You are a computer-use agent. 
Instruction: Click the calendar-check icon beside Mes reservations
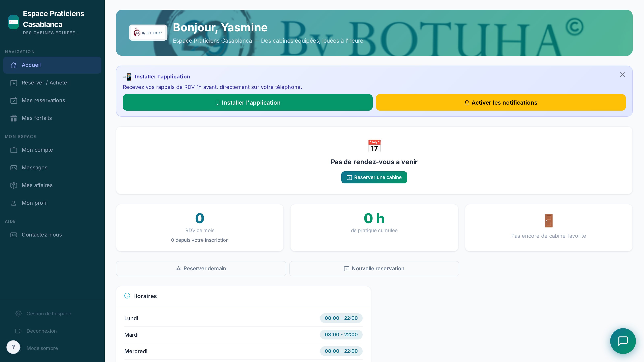14,101
